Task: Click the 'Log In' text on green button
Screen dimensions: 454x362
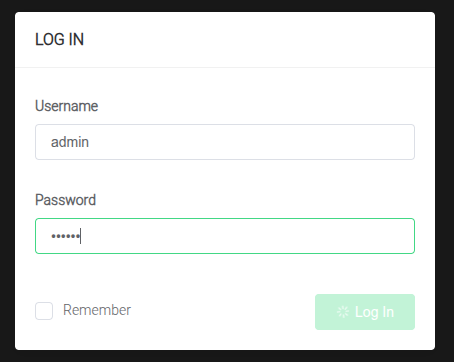Action: click(x=374, y=312)
